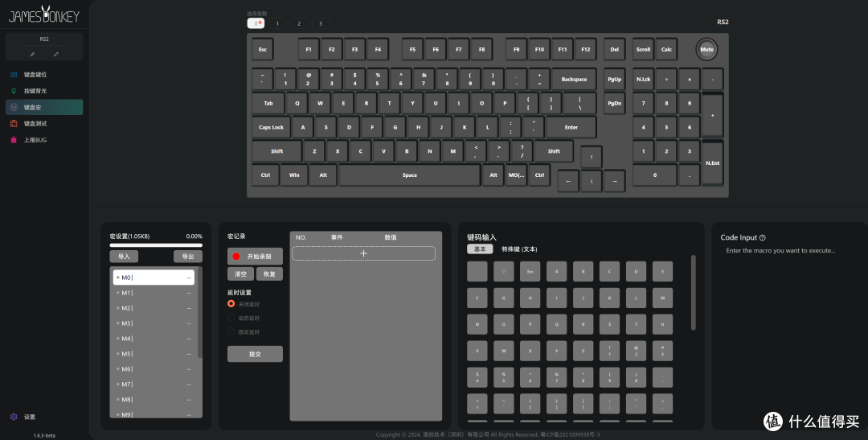The width and height of the screenshot is (868, 440).
Task: Click the macro list scrollbar
Action: click(200, 313)
